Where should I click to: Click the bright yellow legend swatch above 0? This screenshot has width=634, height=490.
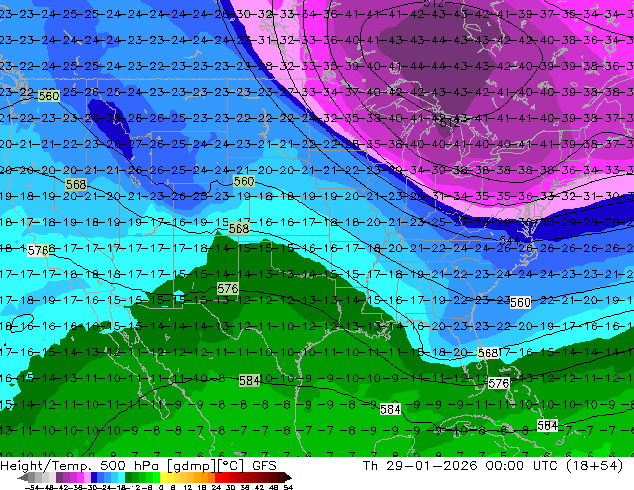(163, 477)
